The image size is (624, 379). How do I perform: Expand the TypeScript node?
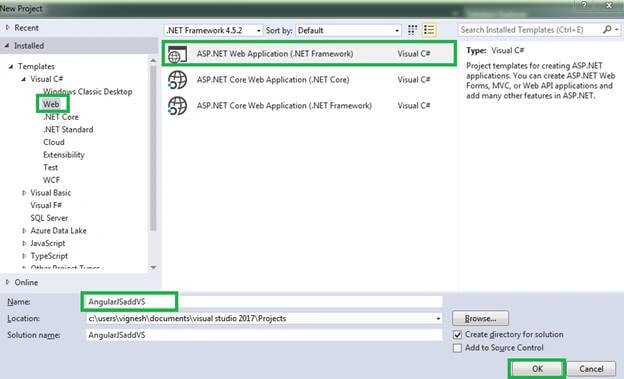point(24,256)
